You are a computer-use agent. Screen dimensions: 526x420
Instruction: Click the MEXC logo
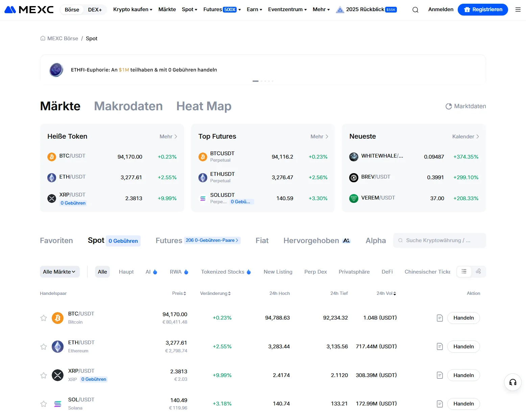29,9
